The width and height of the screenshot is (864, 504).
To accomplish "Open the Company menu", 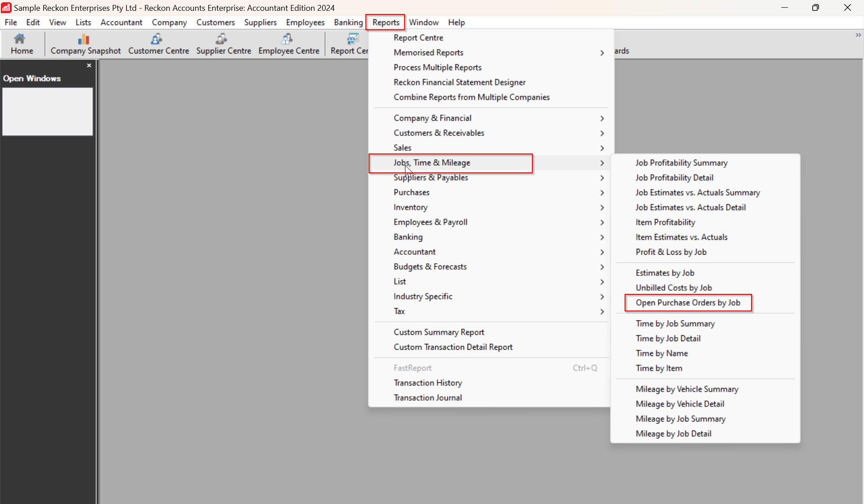I will tap(169, 22).
